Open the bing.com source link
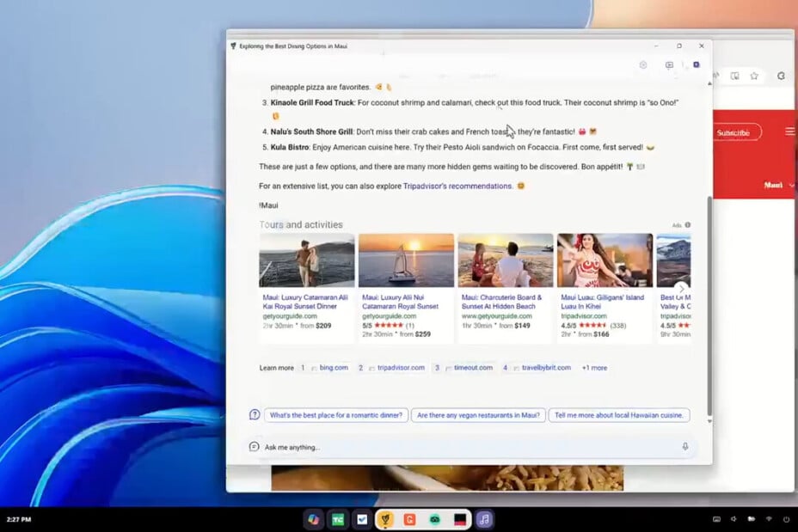Image resolution: width=798 pixels, height=532 pixels. [334, 368]
